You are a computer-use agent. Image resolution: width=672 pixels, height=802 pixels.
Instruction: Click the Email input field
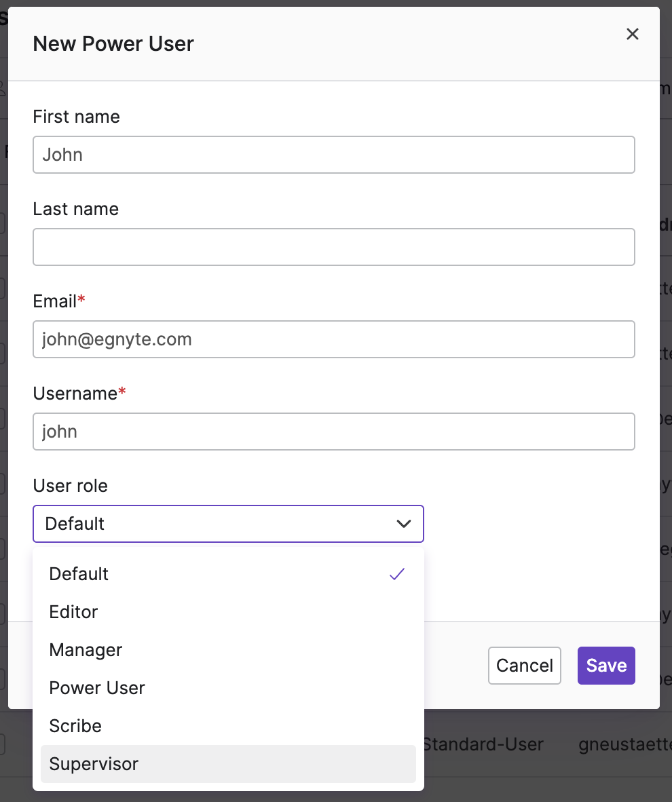(x=334, y=339)
